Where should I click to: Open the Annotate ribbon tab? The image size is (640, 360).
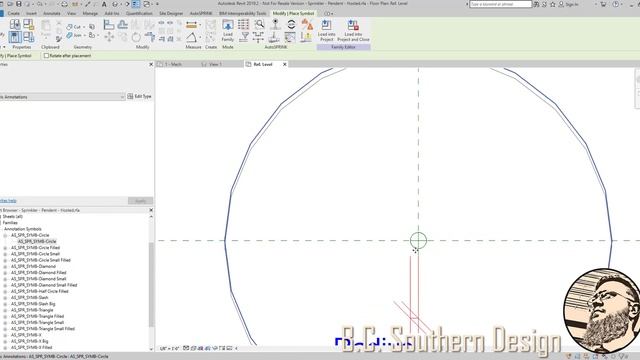tap(52, 13)
